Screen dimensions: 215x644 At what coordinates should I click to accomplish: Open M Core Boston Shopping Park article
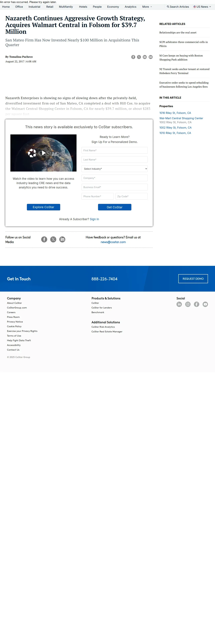(x=181, y=58)
